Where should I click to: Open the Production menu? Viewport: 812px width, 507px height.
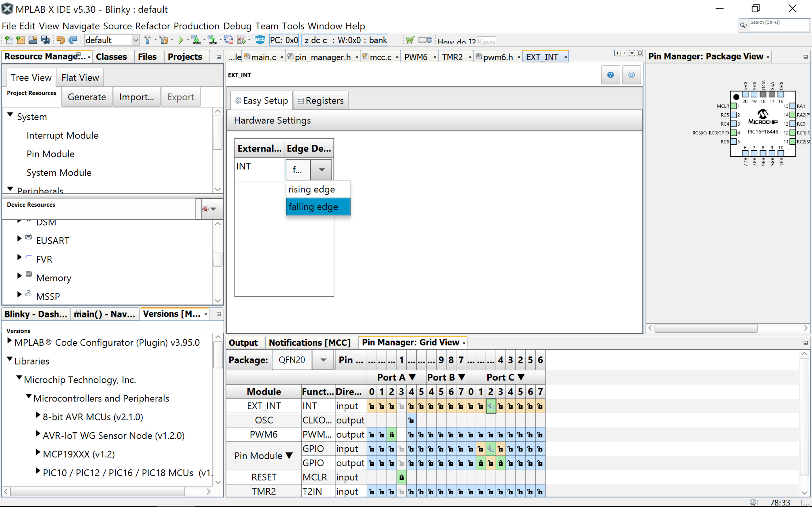(197, 26)
